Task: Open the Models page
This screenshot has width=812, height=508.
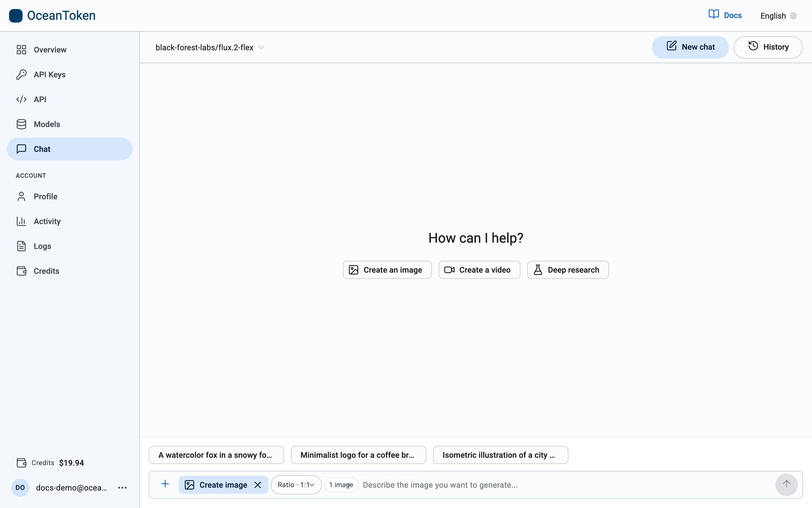Action: point(69,124)
